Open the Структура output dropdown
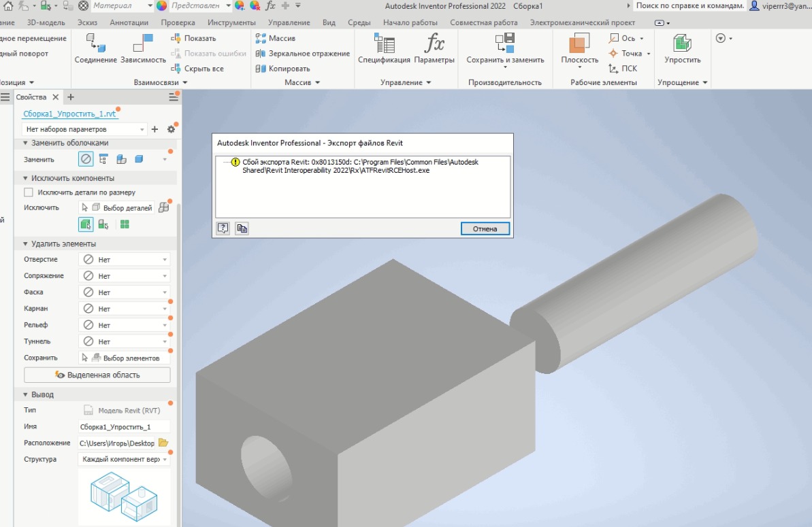This screenshot has width=812, height=527. pos(125,459)
